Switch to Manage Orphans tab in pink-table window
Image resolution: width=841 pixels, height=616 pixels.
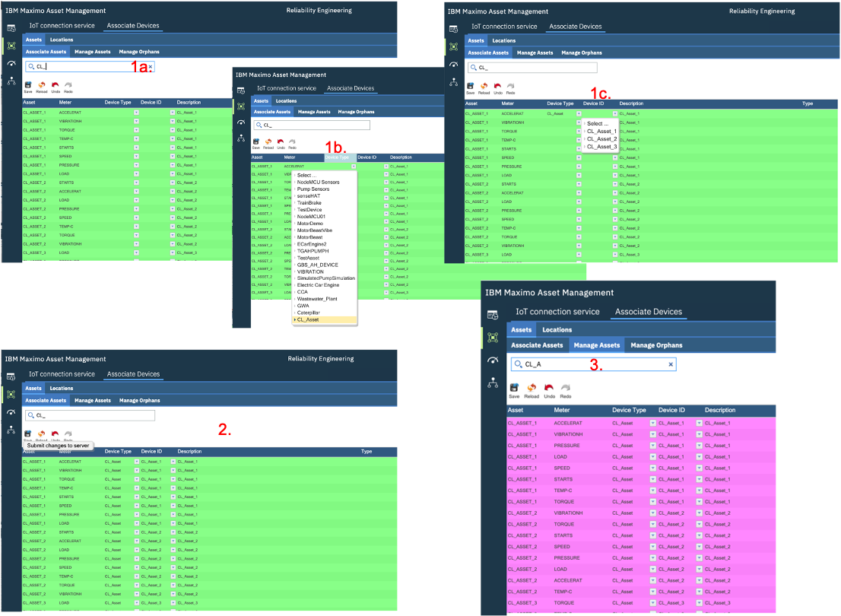click(x=656, y=345)
